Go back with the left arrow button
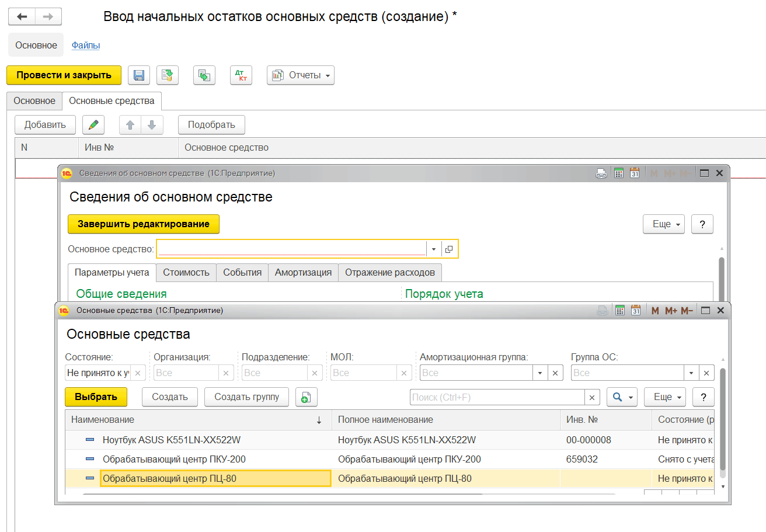This screenshot has height=532, width=766. point(22,16)
